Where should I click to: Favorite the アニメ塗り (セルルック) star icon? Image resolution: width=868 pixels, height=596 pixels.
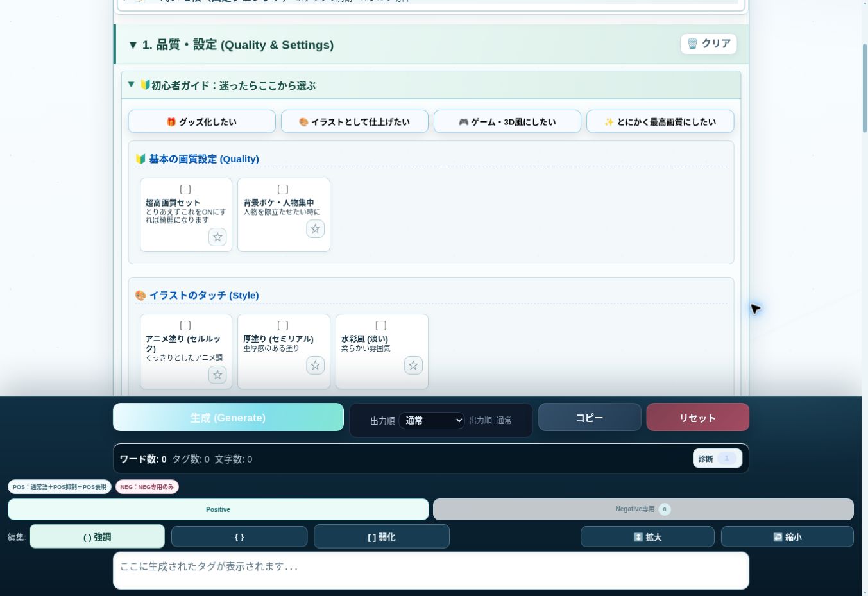tap(217, 375)
